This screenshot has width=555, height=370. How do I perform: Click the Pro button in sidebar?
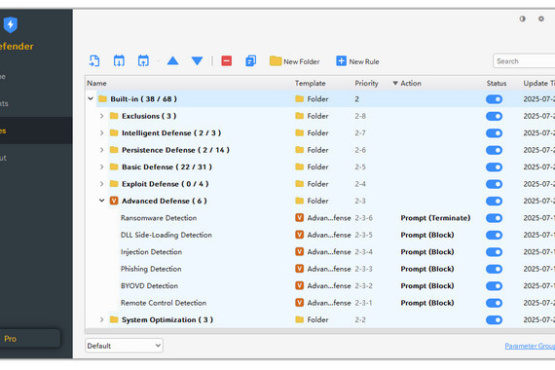pos(30,338)
